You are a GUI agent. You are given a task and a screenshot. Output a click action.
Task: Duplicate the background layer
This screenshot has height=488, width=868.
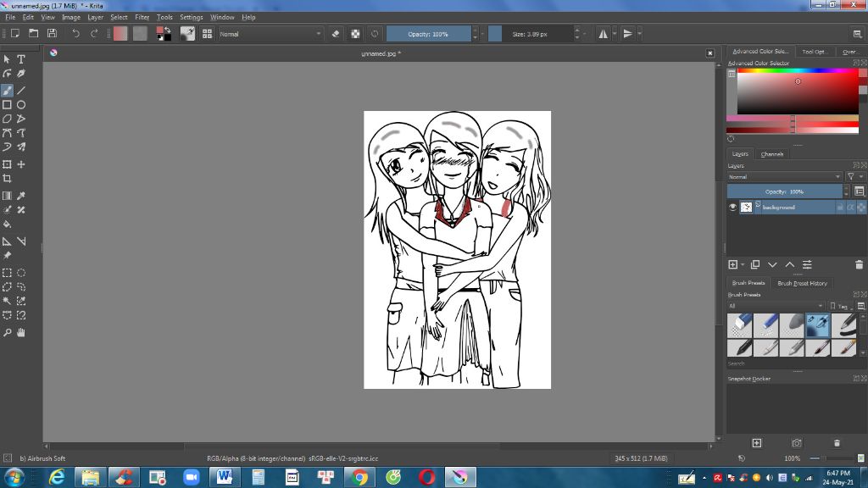tap(755, 265)
